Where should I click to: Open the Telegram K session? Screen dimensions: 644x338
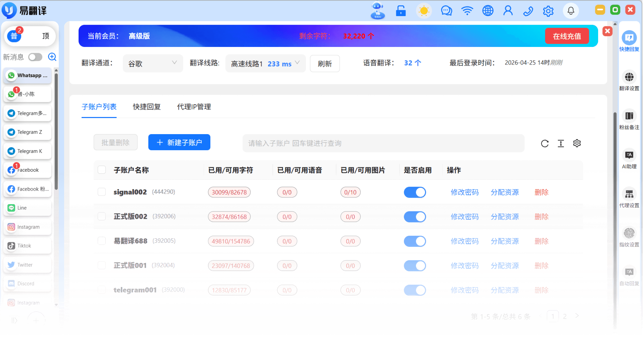[x=28, y=151]
